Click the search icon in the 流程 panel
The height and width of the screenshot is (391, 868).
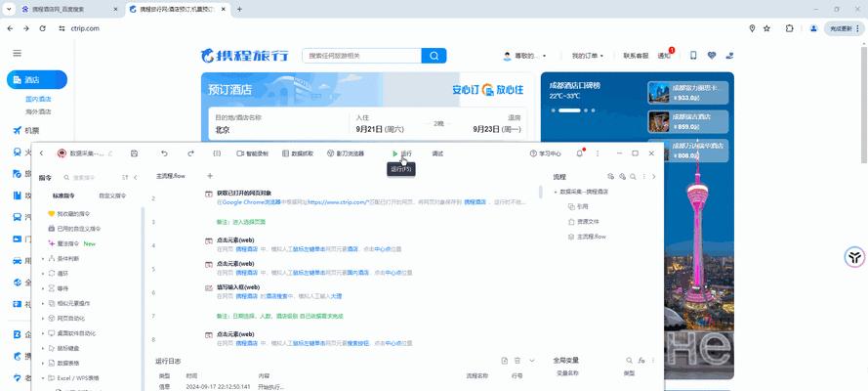pos(633,177)
